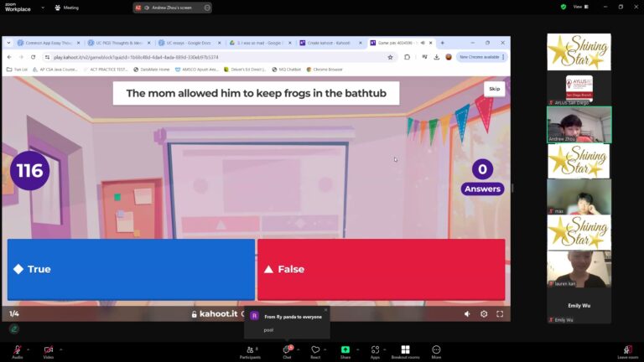Open the Fun List bookmarks folder
644x362 pixels.
pos(18,70)
